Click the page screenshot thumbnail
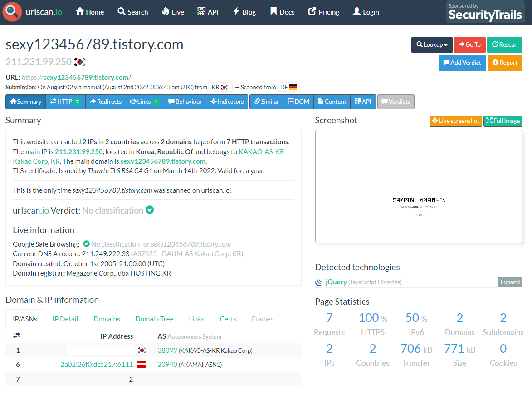The height and width of the screenshot is (399, 532). click(x=419, y=186)
